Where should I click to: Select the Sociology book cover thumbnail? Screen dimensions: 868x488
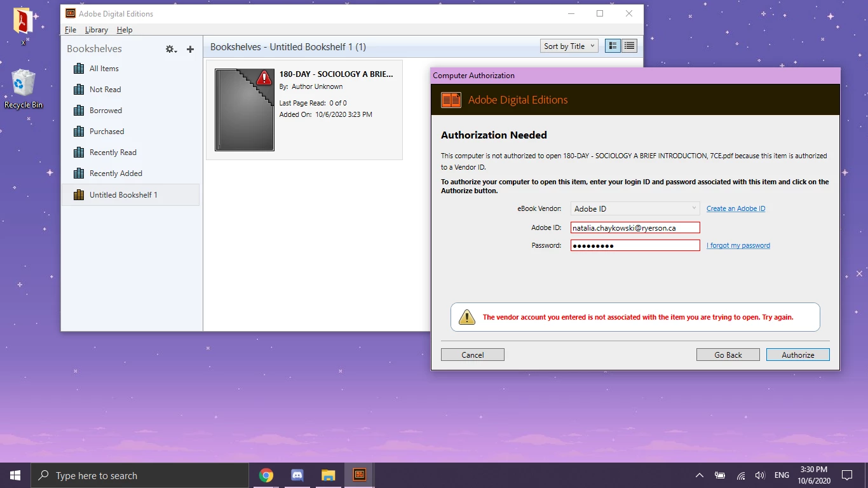245,110
